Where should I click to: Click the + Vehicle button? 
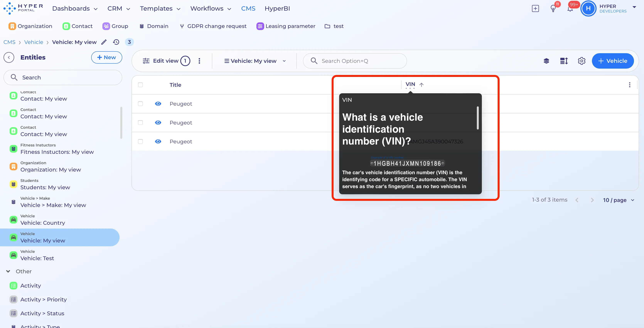pos(613,61)
